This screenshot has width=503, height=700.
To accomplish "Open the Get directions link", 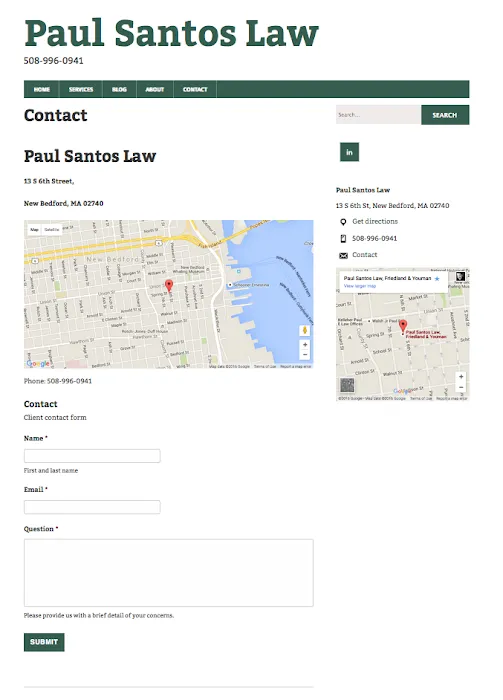I will [x=375, y=221].
